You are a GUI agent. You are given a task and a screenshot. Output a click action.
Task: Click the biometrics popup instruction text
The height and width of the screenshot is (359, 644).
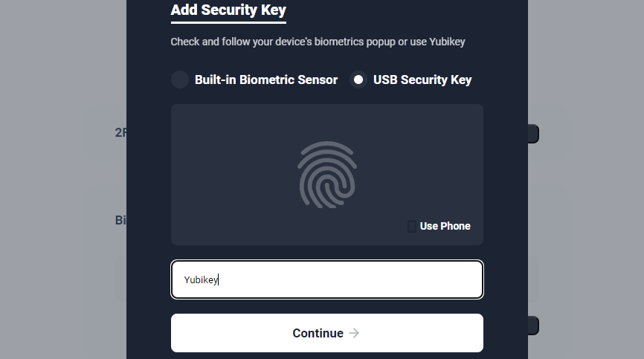(318, 42)
